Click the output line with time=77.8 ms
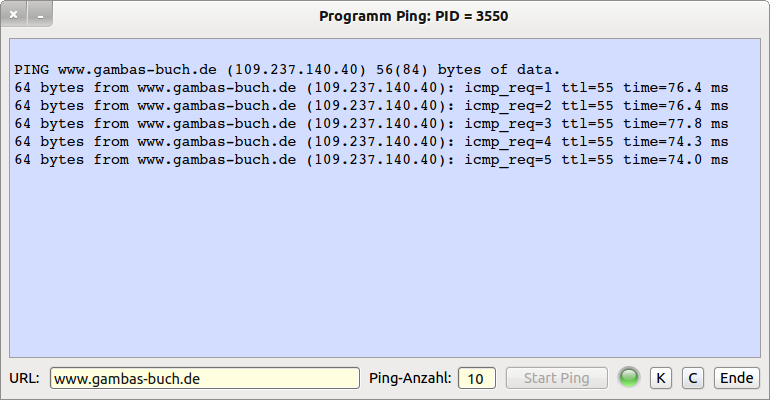Image resolution: width=770 pixels, height=400 pixels. pyautogui.click(x=370, y=124)
